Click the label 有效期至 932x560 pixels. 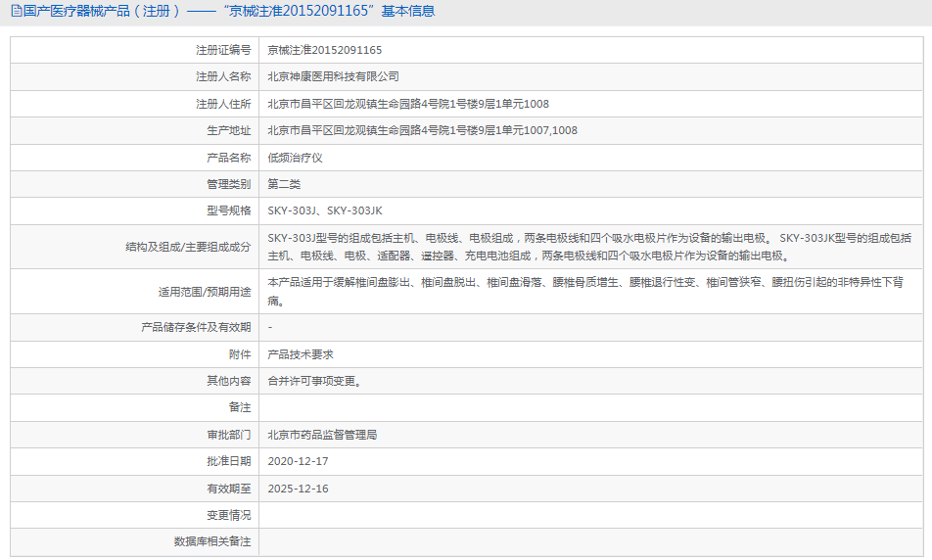(229, 489)
